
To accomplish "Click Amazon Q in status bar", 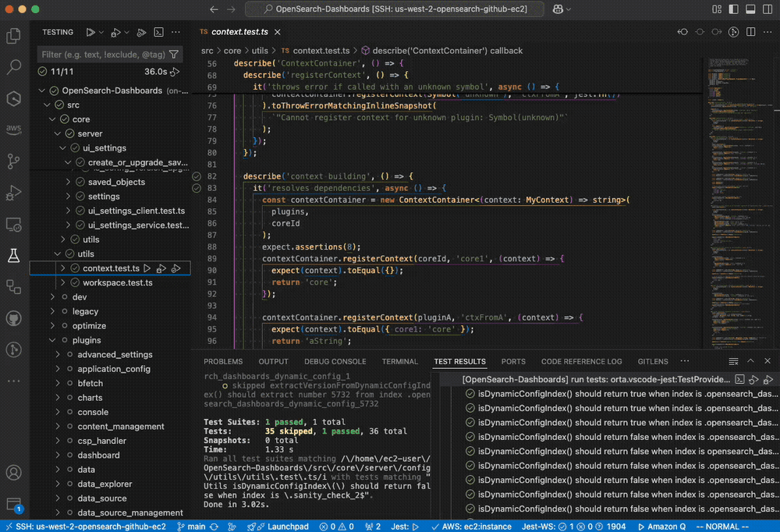I will (x=661, y=527).
